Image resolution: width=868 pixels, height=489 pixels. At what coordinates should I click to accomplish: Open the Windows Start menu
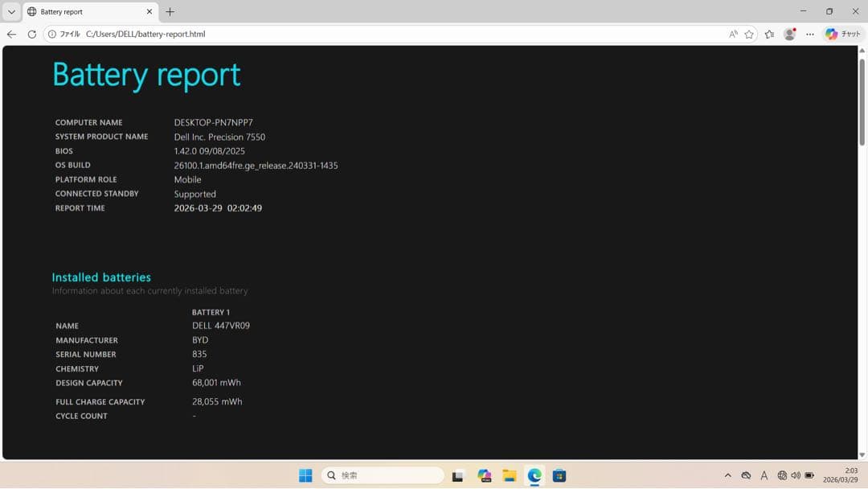tap(305, 475)
